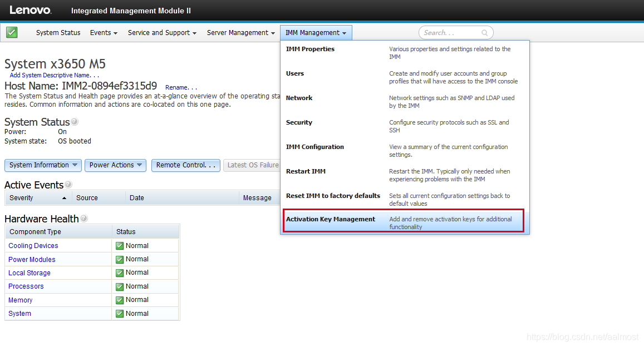The height and width of the screenshot is (347, 644).
Task: Expand Server Management menu
Action: coord(240,33)
